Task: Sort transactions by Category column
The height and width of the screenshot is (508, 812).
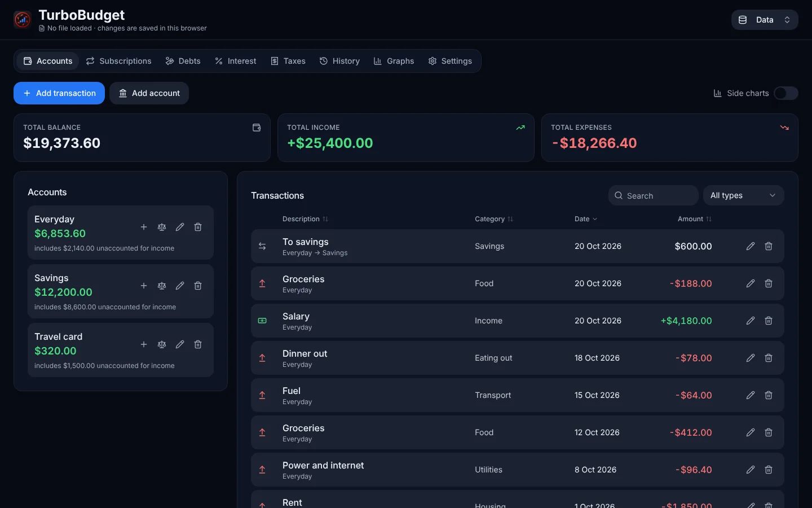Action: point(494,219)
